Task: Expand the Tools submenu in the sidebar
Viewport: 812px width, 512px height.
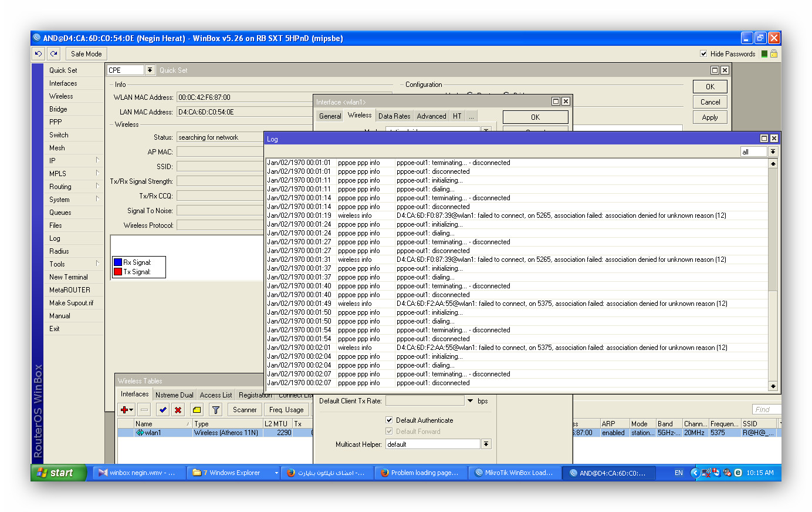Action: [x=97, y=264]
